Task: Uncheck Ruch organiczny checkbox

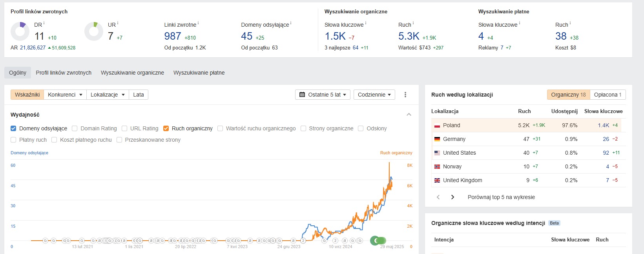Action: (166, 128)
